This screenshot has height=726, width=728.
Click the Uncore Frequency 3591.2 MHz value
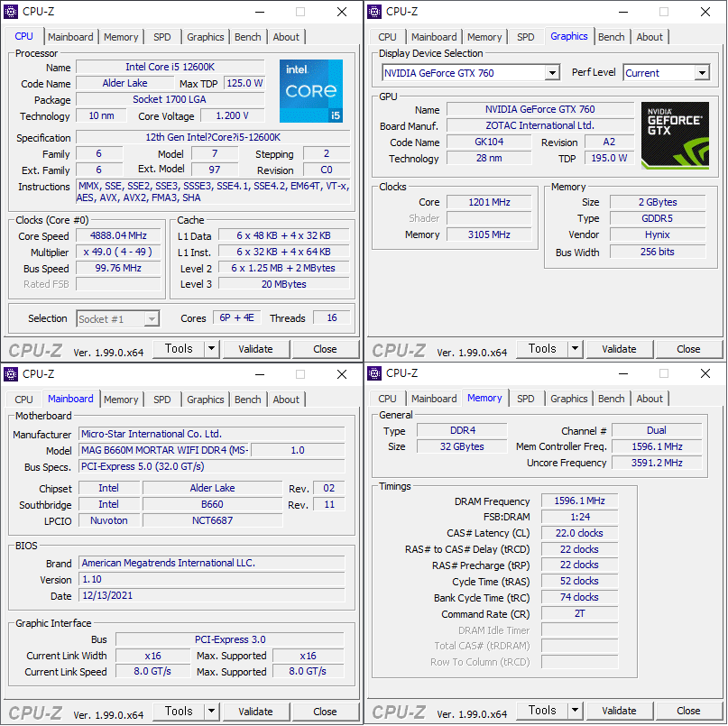point(657,463)
